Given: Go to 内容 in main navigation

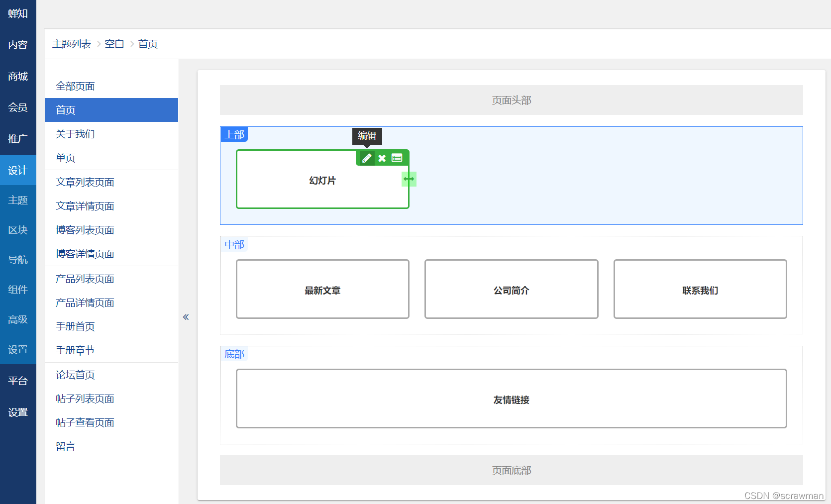Looking at the screenshot, I should click(18, 45).
